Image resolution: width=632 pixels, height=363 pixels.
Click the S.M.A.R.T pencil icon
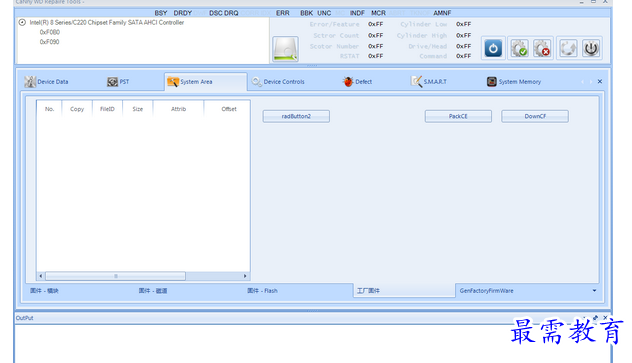point(416,81)
